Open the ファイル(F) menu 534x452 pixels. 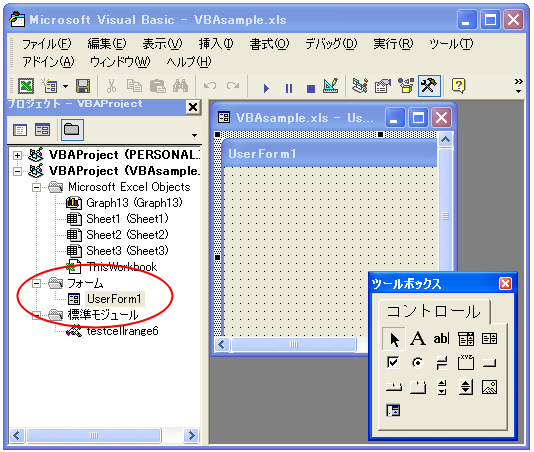(x=46, y=44)
